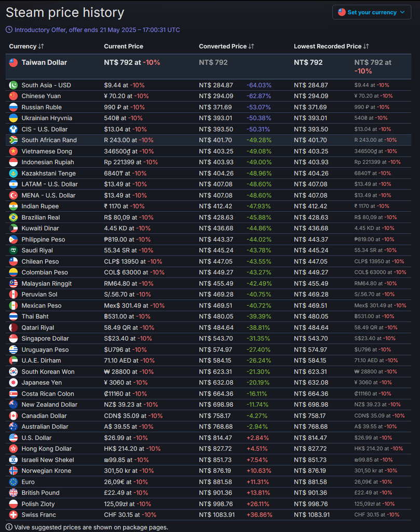This screenshot has height=532, width=420.
Task: Select the U.A.E. Dirham currency name
Action: pos(42,361)
